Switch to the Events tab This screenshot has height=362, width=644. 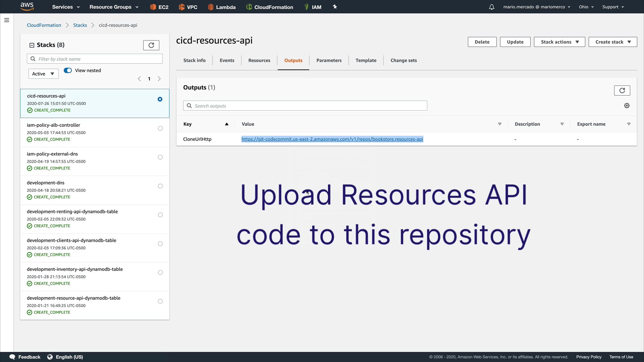pyautogui.click(x=227, y=60)
